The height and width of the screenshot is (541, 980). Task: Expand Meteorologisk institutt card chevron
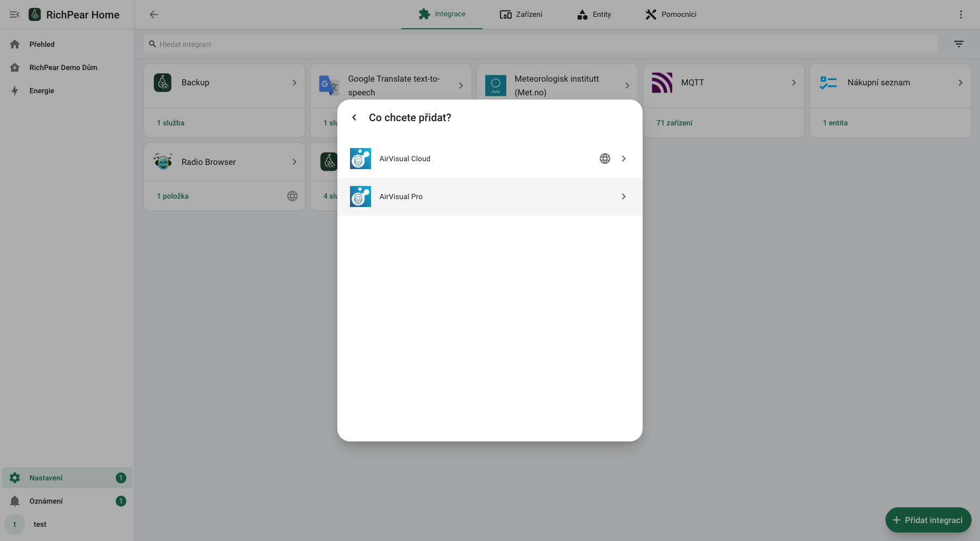pos(627,85)
